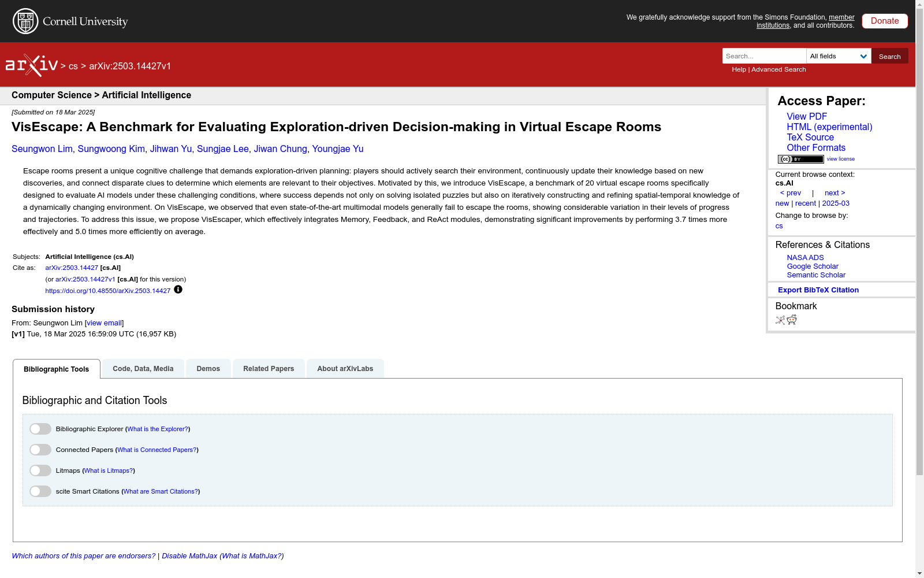Click Help link under search
Viewport: 924px width, 578px height.
(x=739, y=69)
